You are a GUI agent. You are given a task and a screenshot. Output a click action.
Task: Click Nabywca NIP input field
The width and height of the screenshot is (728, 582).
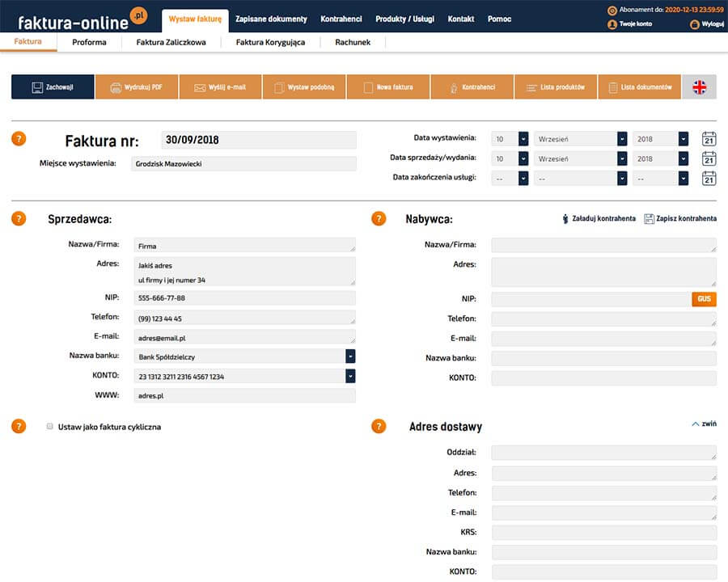(x=591, y=299)
